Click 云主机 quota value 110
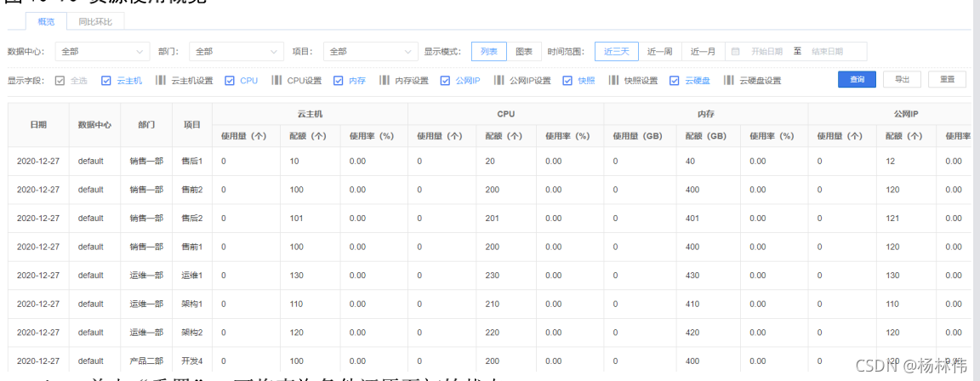This screenshot has height=381, width=980. (x=296, y=304)
